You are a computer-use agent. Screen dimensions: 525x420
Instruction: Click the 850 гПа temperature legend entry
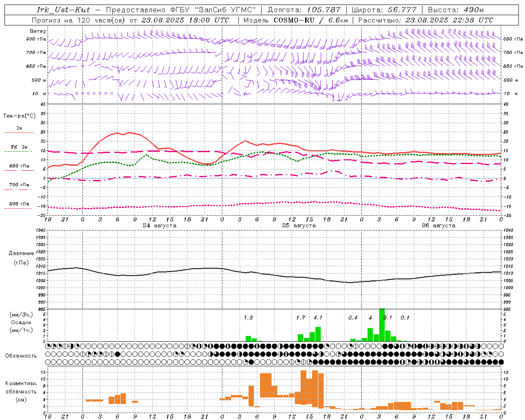[x=19, y=166]
